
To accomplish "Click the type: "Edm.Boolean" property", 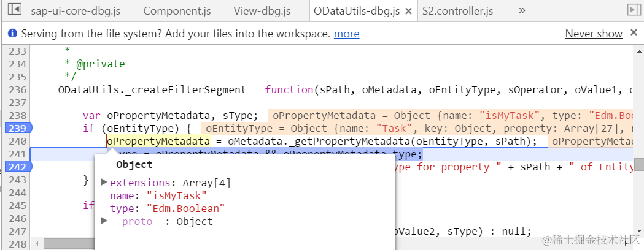I will coord(167,208).
